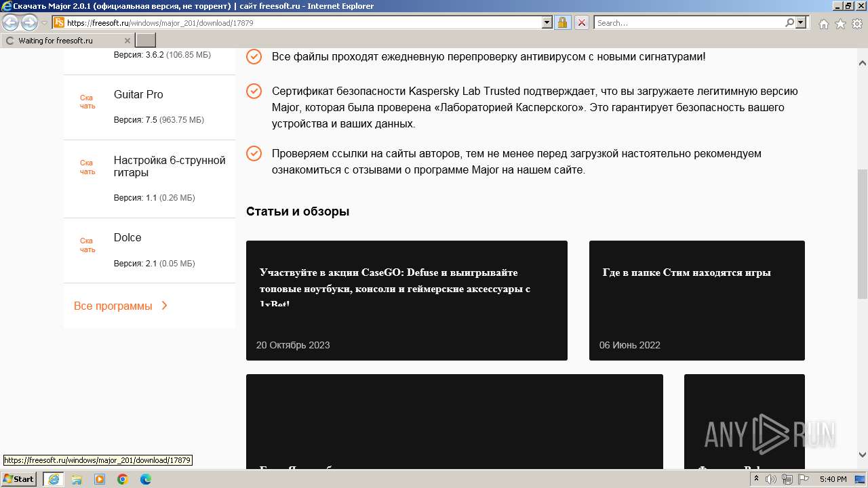Click the magnifier search icon
The height and width of the screenshot is (488, 868).
789,22
